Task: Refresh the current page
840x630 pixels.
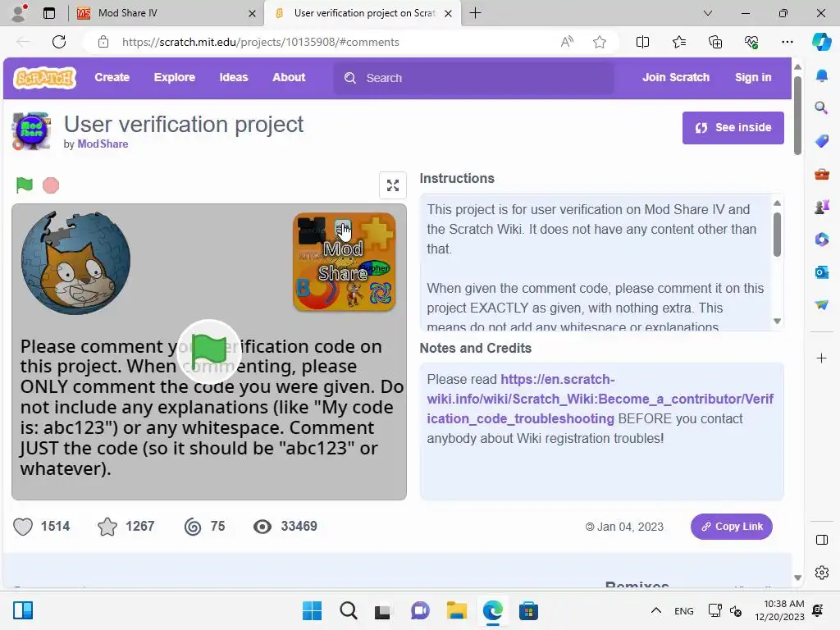Action: pyautogui.click(x=59, y=42)
